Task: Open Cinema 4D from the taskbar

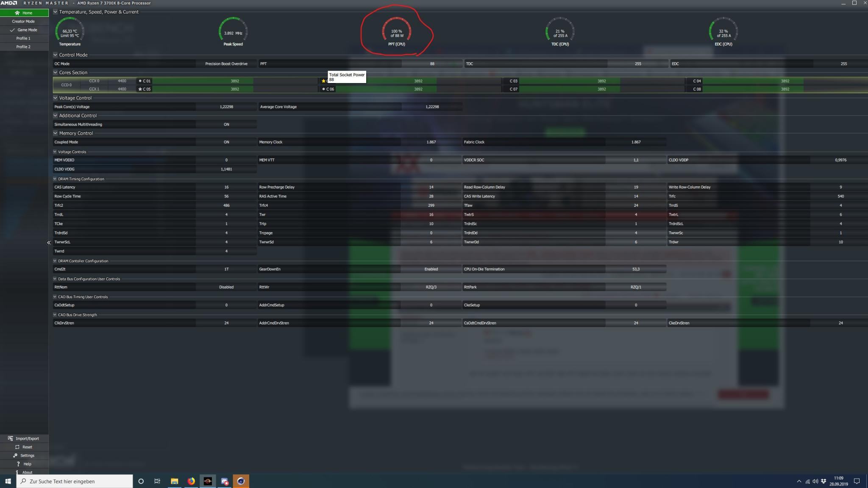Action: click(x=241, y=481)
